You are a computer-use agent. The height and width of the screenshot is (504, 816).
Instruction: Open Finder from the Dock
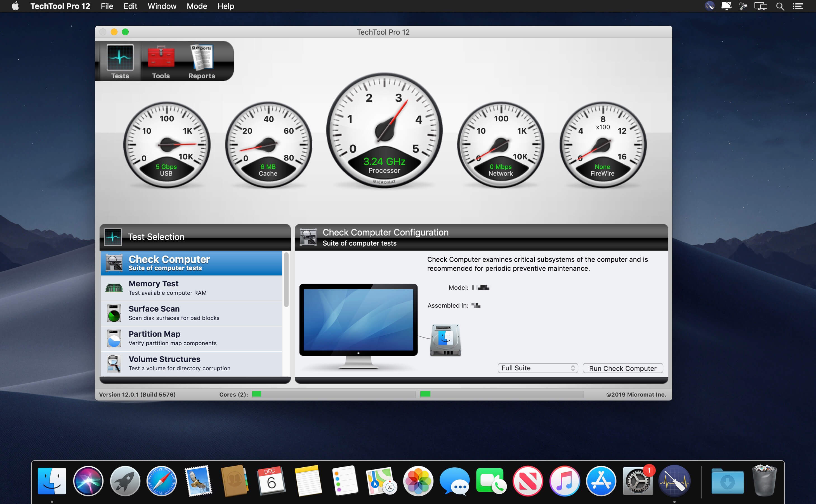coord(52,481)
